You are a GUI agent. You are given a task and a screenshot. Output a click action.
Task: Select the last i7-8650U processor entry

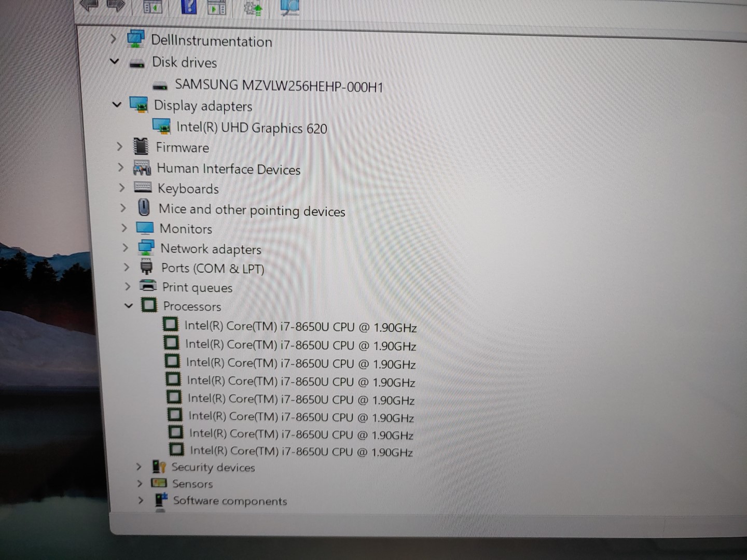coord(301,452)
